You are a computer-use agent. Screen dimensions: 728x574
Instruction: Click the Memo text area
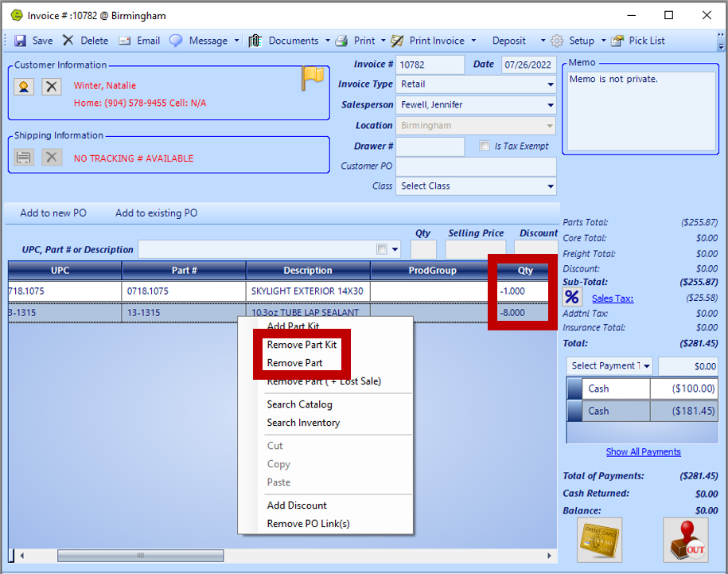641,111
